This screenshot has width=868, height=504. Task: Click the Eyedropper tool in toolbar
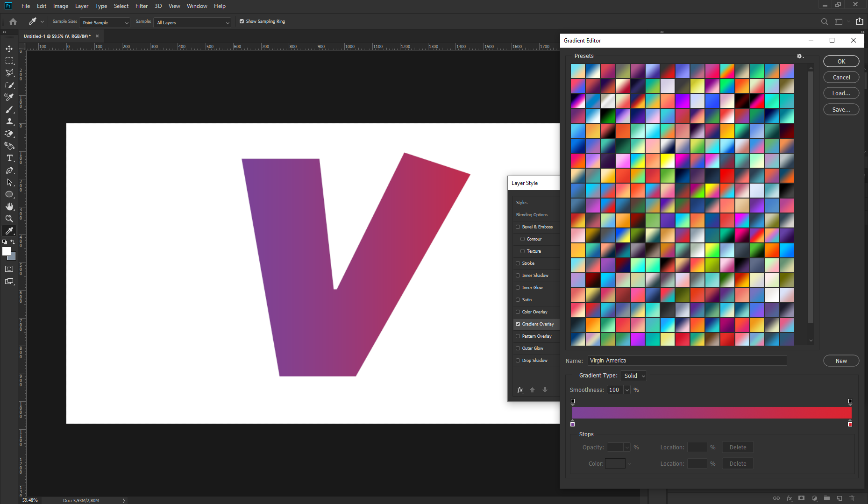click(9, 231)
